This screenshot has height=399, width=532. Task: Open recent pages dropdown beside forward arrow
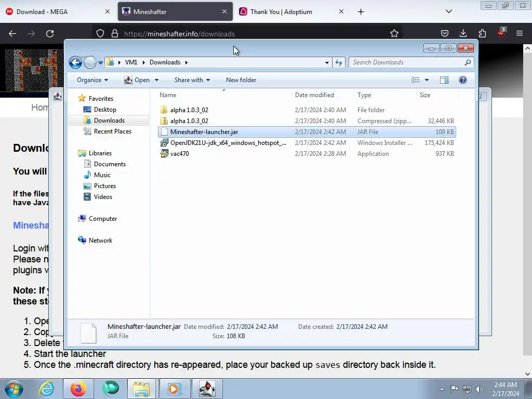click(x=100, y=63)
